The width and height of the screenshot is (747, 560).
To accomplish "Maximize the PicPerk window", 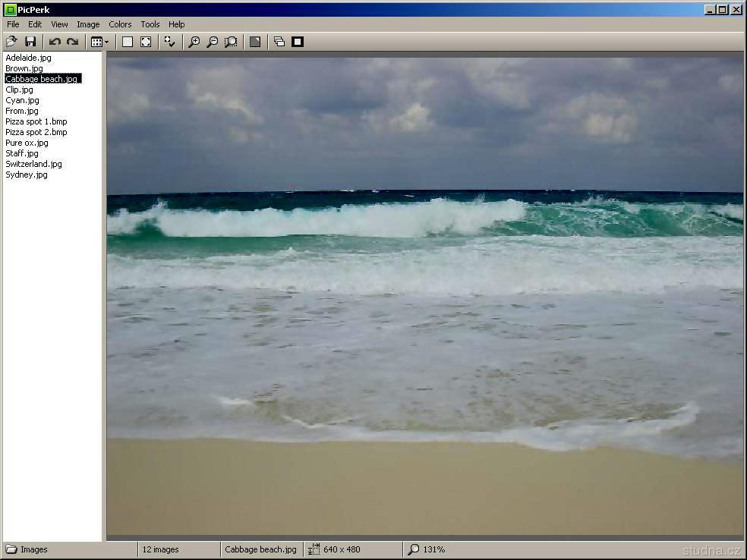I will tap(722, 10).
